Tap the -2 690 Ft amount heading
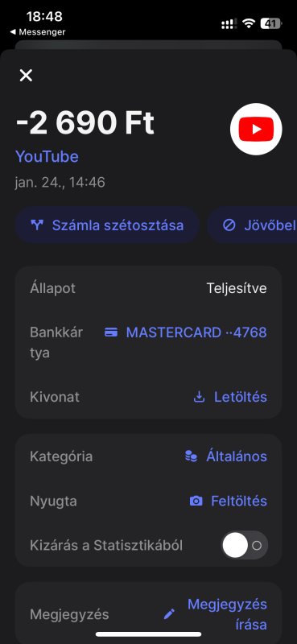Image resolution: width=297 pixels, height=644 pixels. pos(85,123)
